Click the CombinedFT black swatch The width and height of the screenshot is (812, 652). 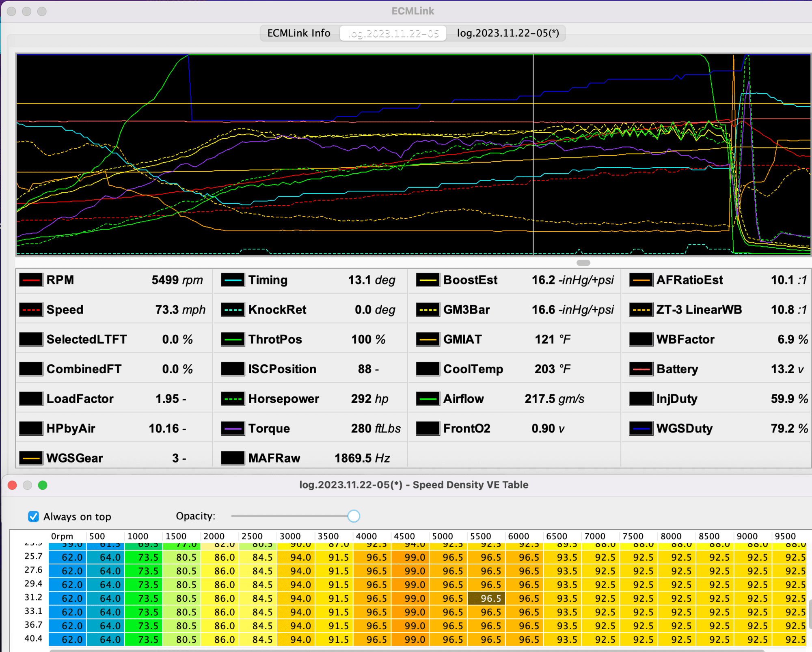[31, 369]
